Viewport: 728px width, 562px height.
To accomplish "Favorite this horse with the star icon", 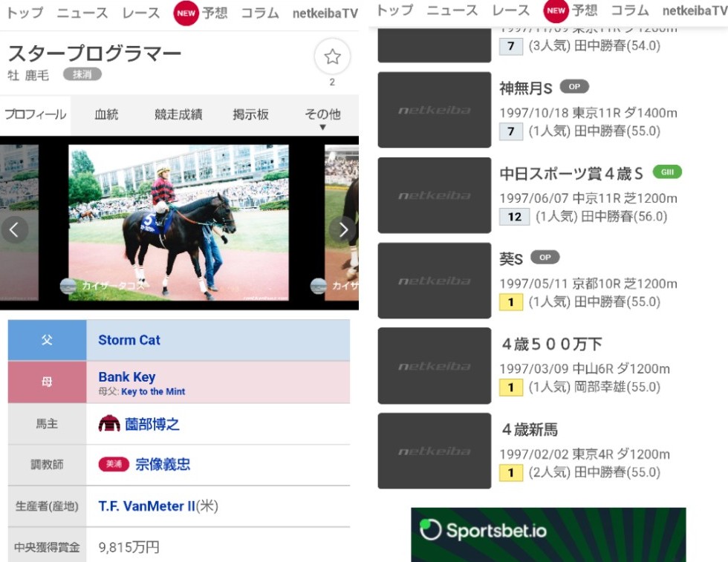I will tap(332, 57).
